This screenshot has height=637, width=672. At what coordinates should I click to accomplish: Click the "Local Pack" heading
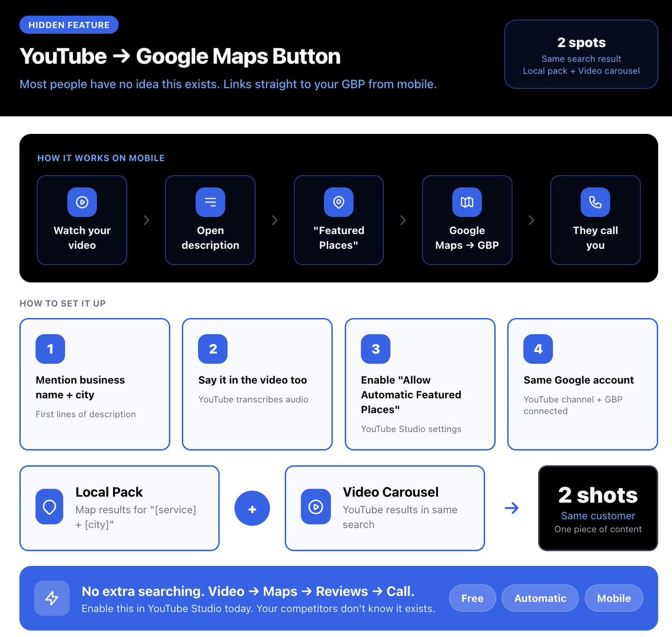coord(109,492)
